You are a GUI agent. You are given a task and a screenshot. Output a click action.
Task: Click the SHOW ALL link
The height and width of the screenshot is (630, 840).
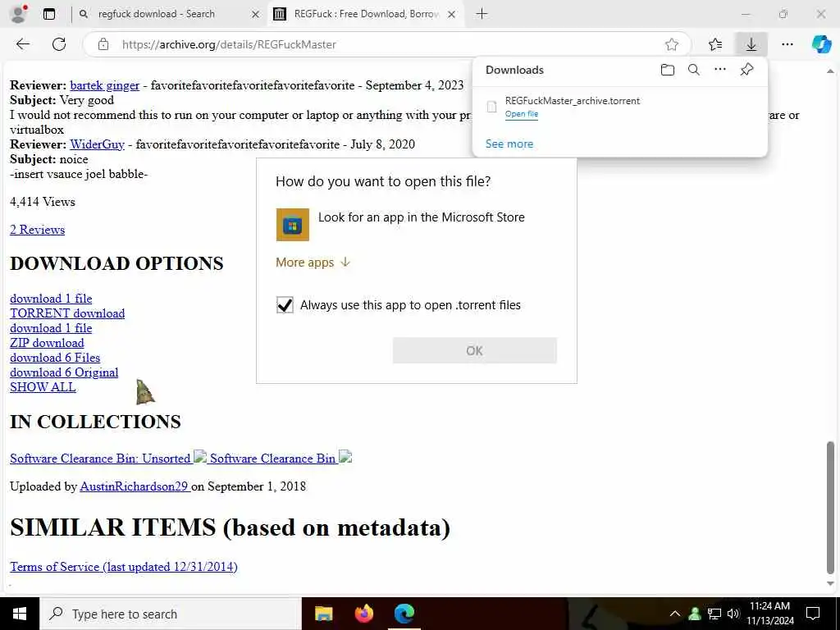coord(43,387)
